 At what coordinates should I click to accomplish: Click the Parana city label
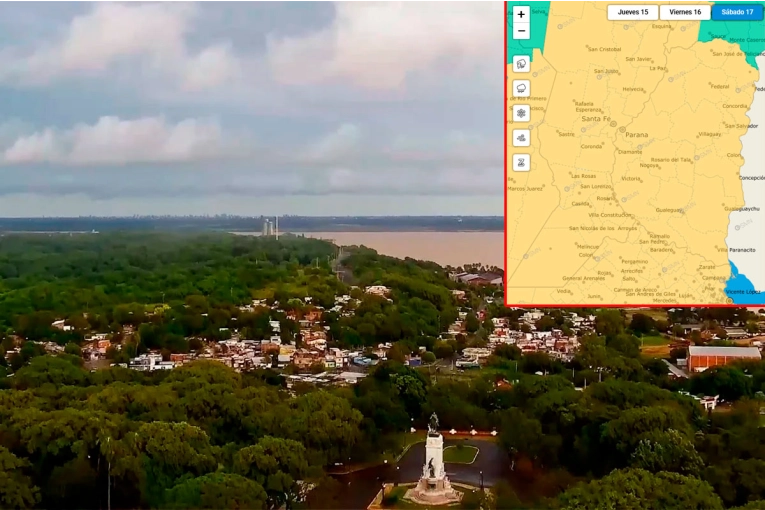637,135
